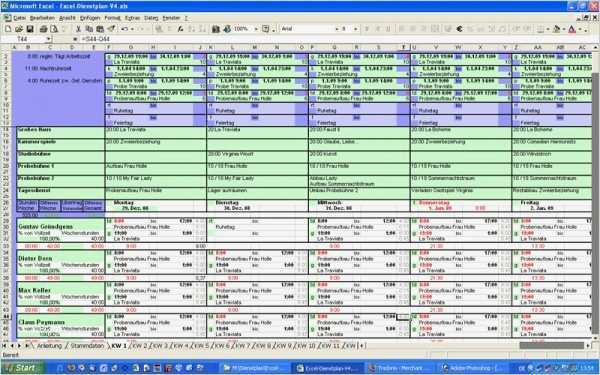Open the Extras menu
The width and height of the screenshot is (600, 375).
pyautogui.click(x=132, y=18)
